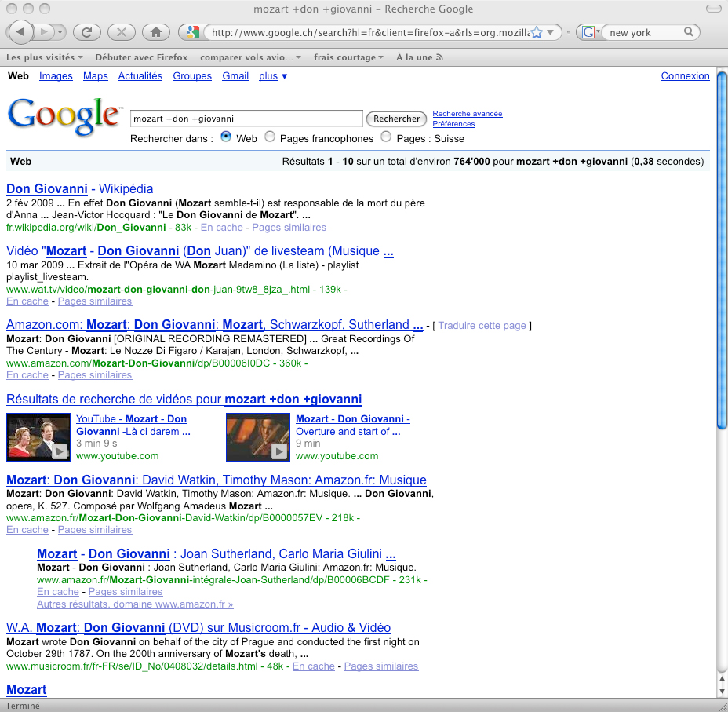
Task: Click the Google logo
Action: tap(64, 117)
